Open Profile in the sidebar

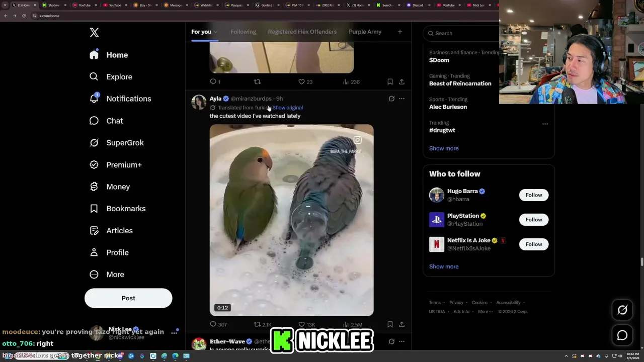click(109, 252)
